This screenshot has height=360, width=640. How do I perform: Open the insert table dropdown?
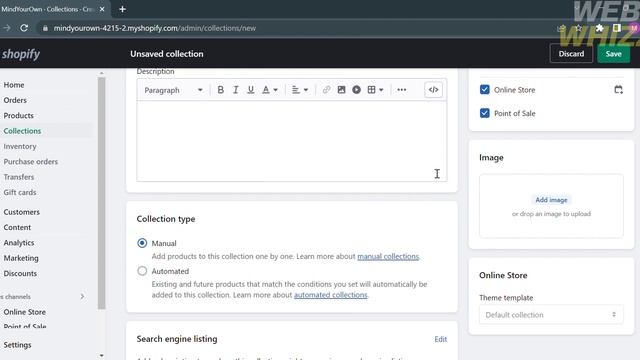(x=375, y=90)
